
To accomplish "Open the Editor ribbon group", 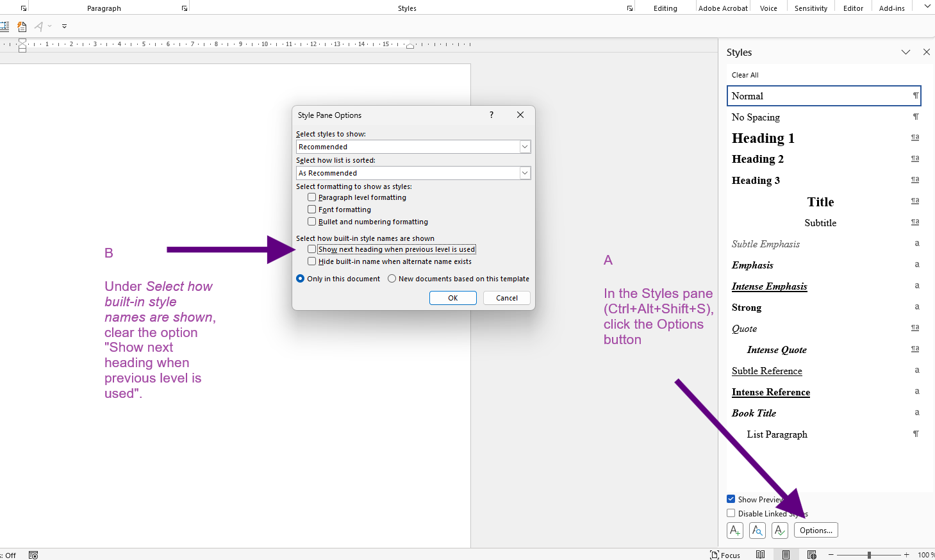I will [x=853, y=8].
